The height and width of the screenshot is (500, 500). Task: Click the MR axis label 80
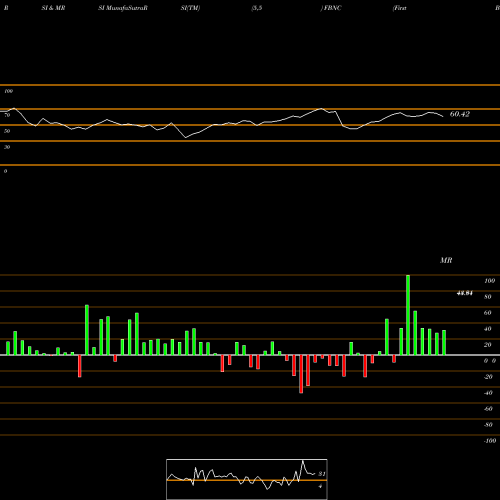[488, 297]
